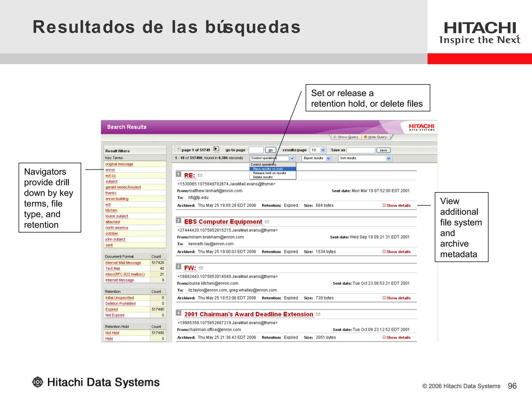Filter by key term kitchen
The width and height of the screenshot is (532, 399).
coord(111,210)
